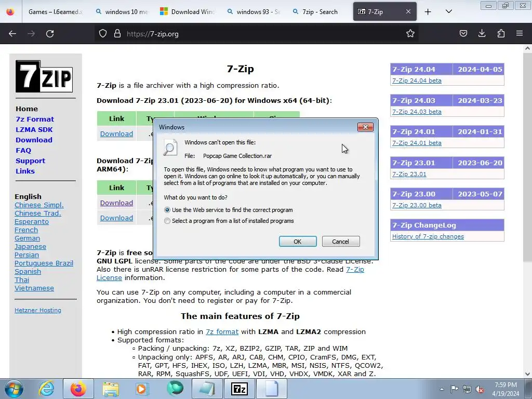Switch to Firefox taskbar icon
The image size is (532, 399).
tap(78, 389)
